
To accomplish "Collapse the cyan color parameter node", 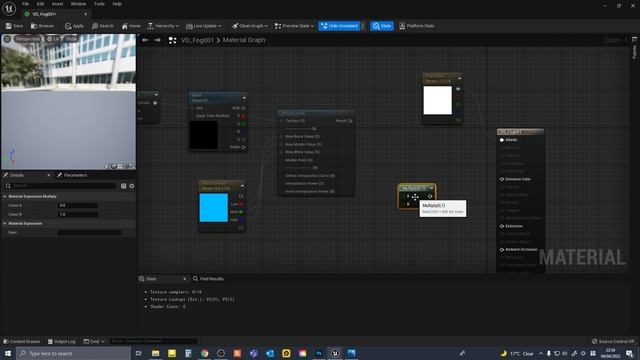I will (242, 186).
